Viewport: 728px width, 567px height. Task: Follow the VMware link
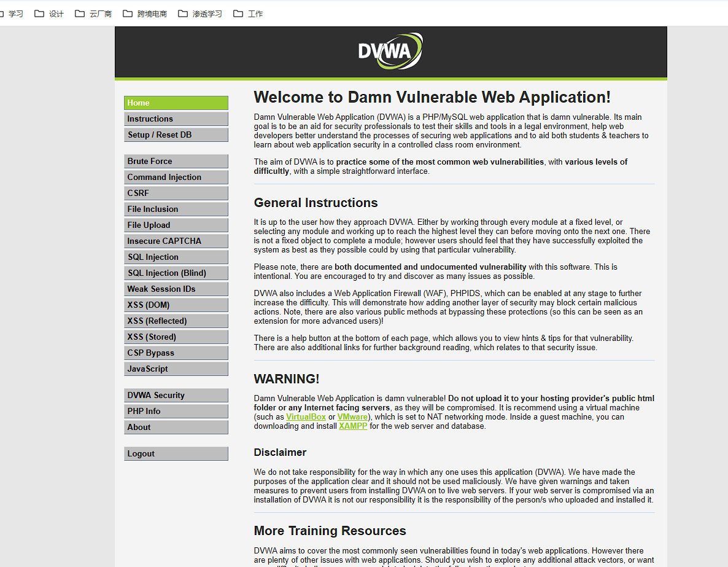(x=352, y=417)
